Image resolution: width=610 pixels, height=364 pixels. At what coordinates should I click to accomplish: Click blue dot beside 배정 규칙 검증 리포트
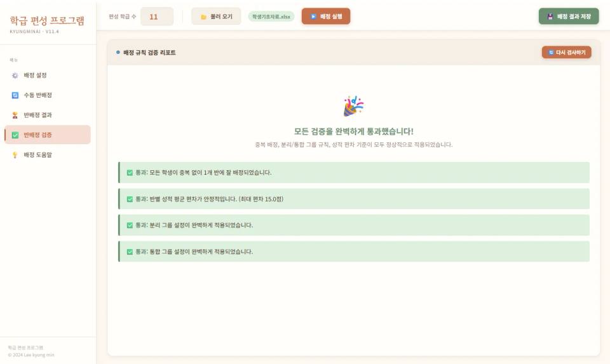click(118, 52)
